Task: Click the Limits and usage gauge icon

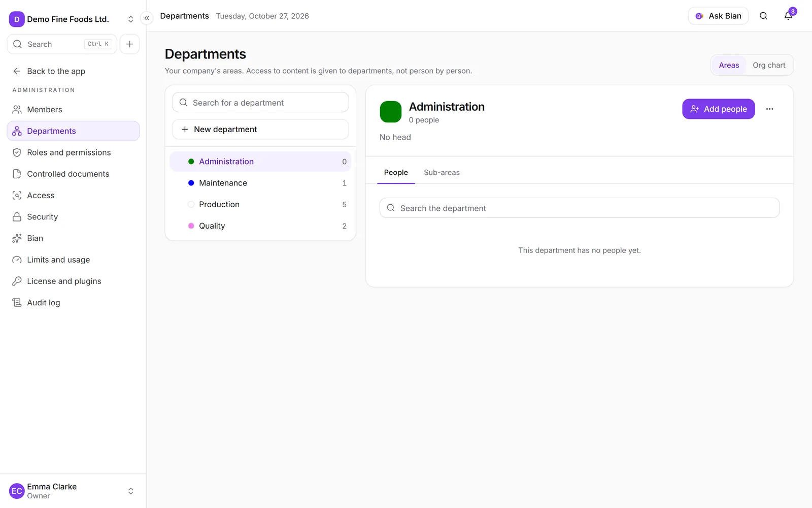Action: coord(17,260)
